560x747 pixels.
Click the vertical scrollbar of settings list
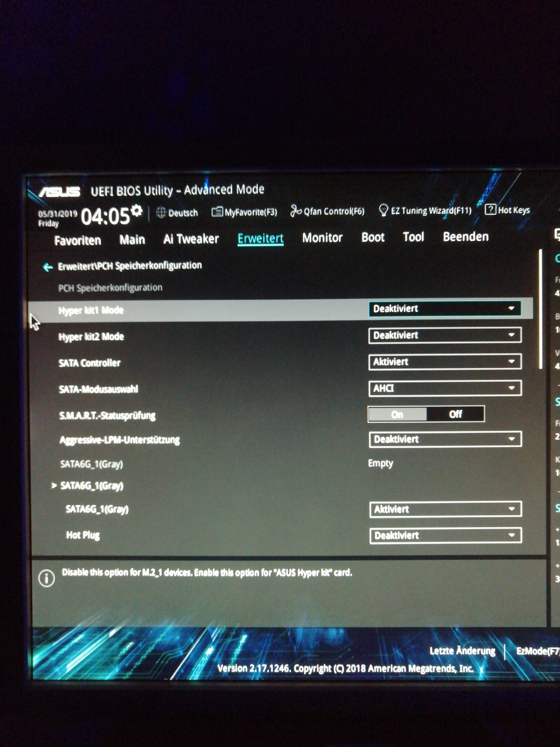(x=541, y=309)
